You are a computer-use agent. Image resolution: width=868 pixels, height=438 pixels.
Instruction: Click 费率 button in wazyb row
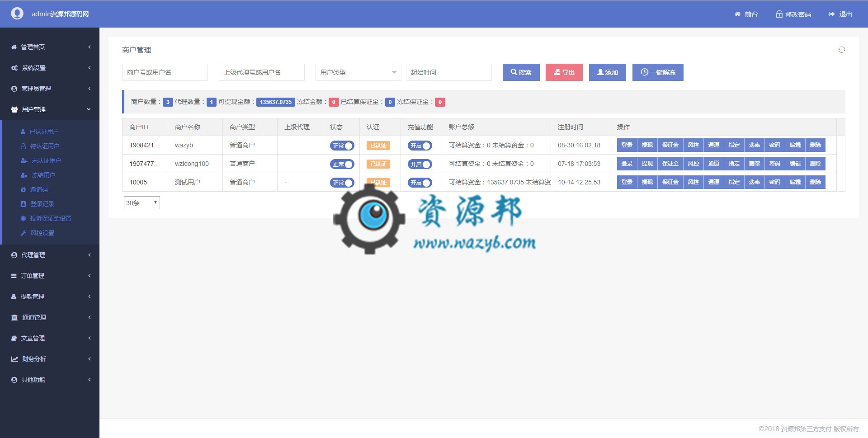pos(755,145)
